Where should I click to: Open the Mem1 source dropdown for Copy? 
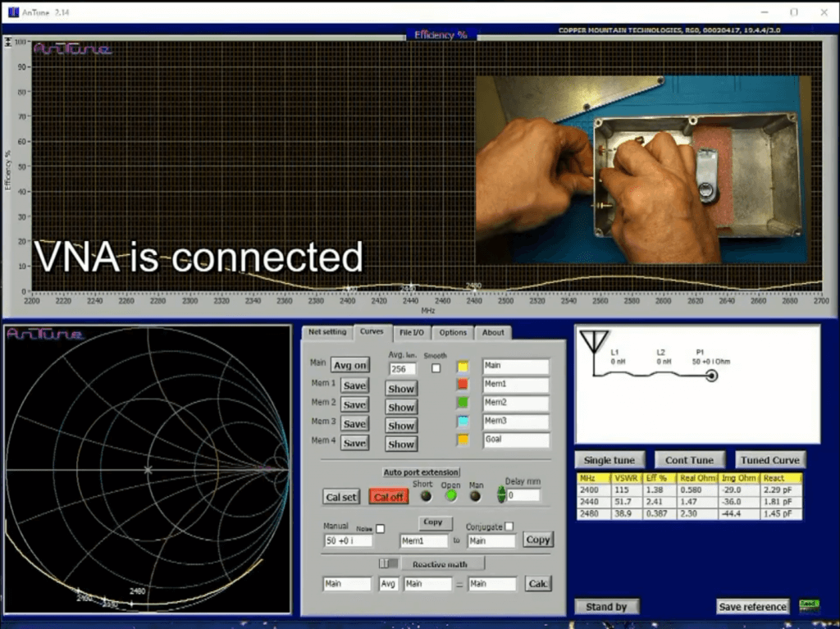pyautogui.click(x=424, y=541)
